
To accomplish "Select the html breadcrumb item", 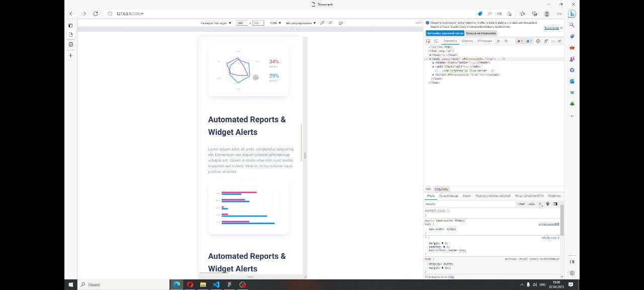I will [428, 189].
